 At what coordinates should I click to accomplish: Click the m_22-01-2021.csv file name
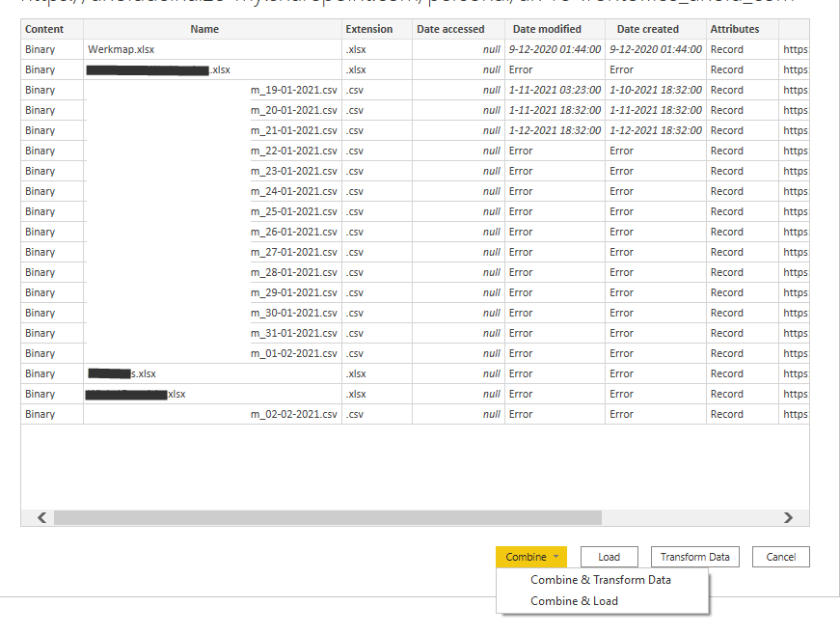[293, 152]
